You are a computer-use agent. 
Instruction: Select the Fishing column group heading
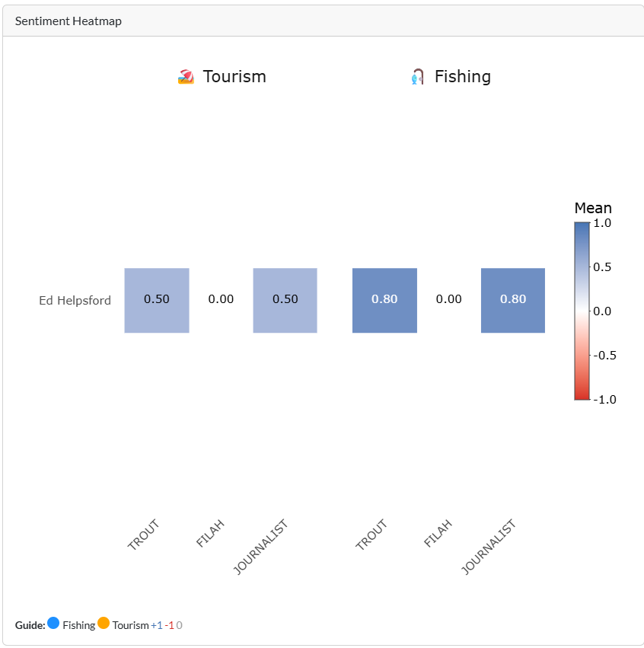(462, 77)
